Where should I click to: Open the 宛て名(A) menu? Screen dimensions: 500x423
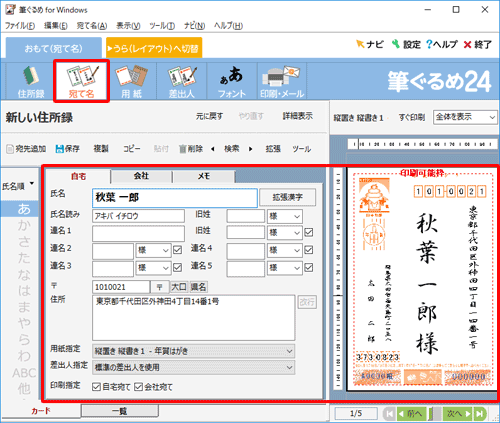(x=92, y=26)
